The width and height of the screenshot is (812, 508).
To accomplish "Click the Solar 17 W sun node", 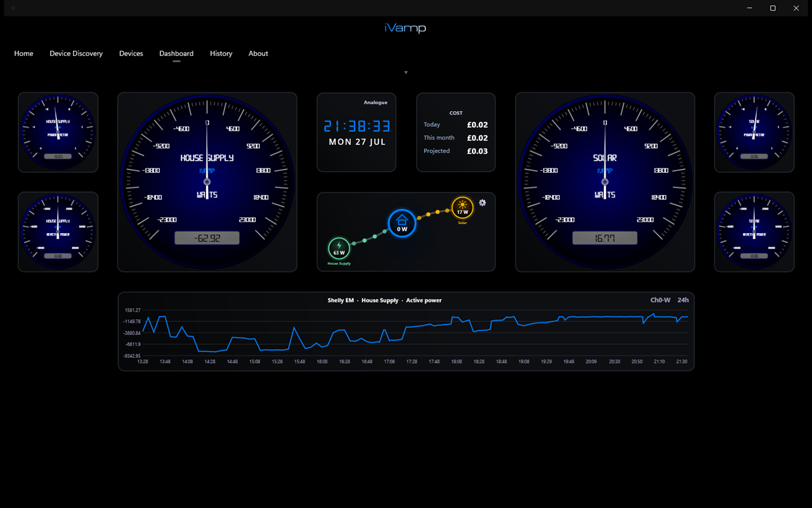I will click(462, 208).
